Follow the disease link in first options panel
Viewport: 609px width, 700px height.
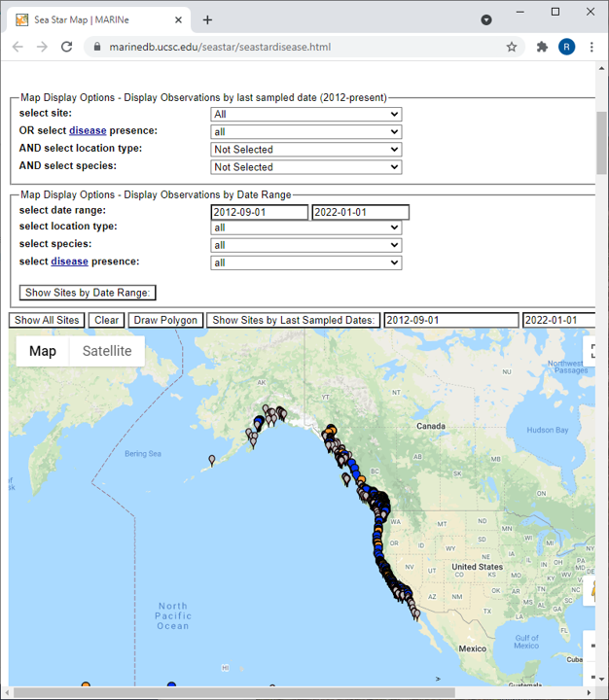click(88, 130)
